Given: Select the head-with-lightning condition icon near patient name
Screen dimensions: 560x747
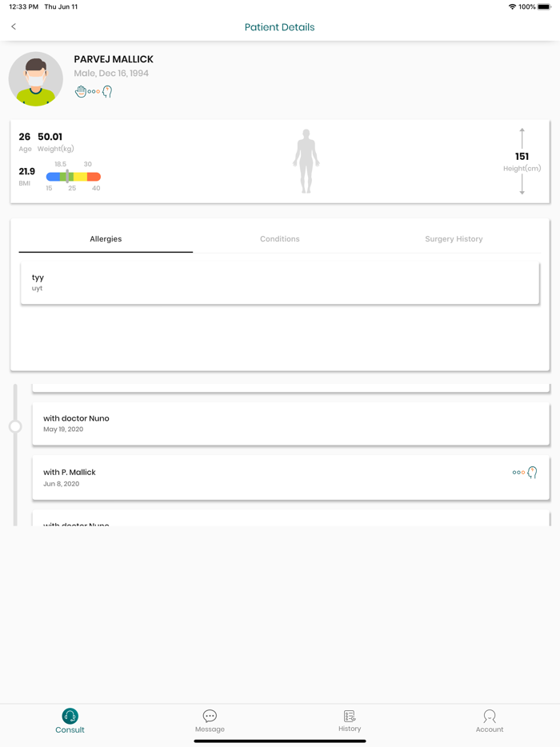Looking at the screenshot, I should (107, 91).
